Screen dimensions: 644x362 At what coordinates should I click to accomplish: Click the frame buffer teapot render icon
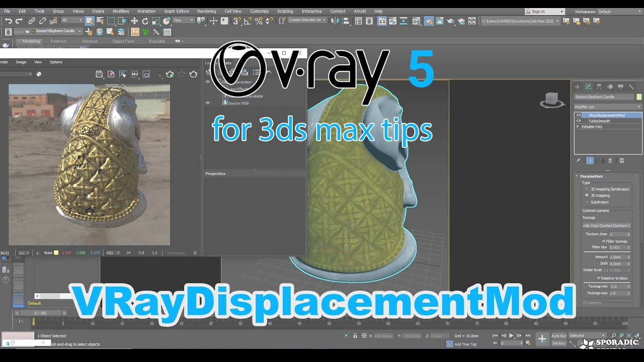[193, 74]
